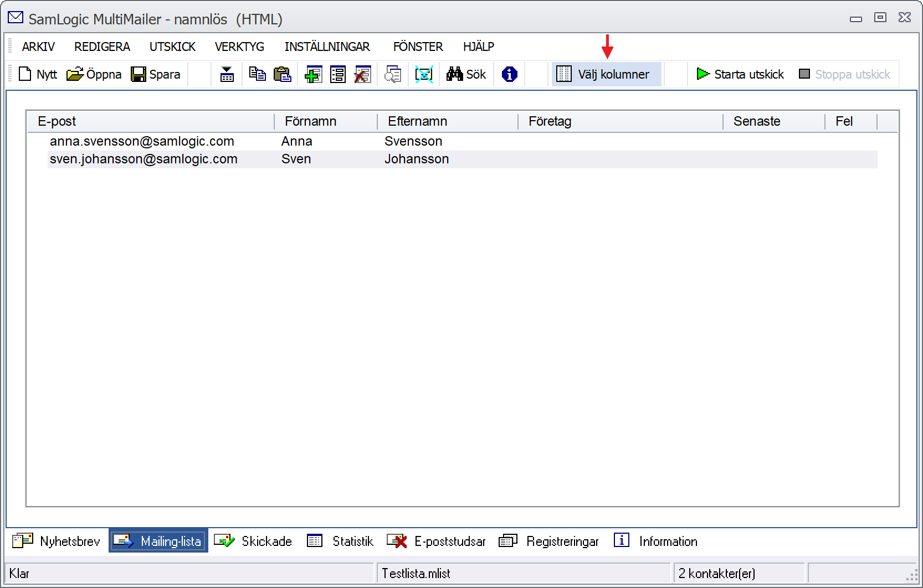Click the Fel column header
The width and height of the screenshot is (923, 588).
[851, 121]
